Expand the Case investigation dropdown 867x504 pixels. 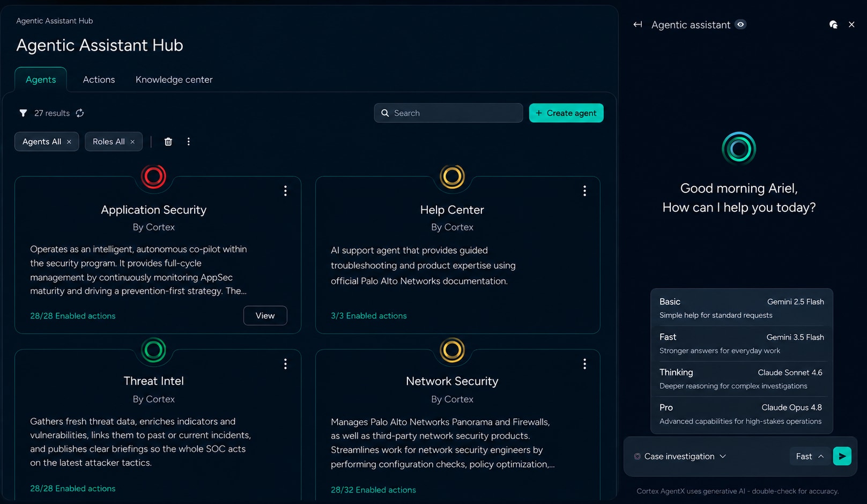pyautogui.click(x=680, y=456)
